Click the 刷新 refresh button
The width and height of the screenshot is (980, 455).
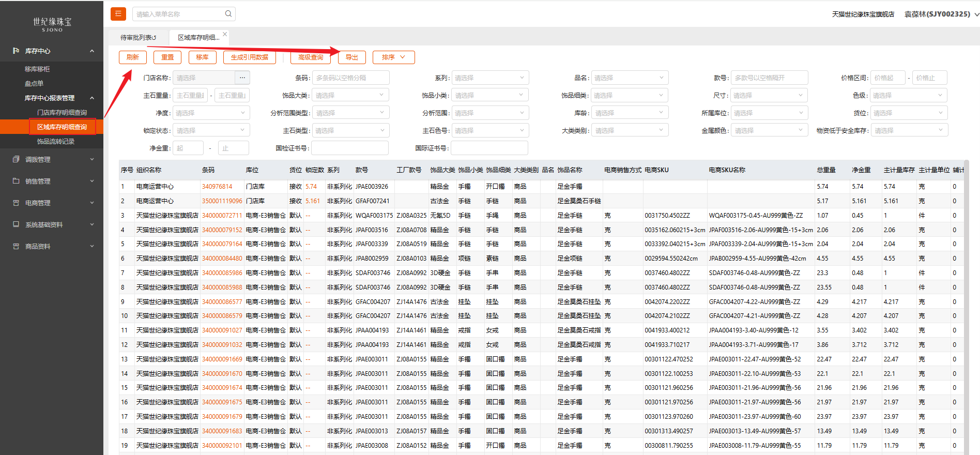point(133,57)
